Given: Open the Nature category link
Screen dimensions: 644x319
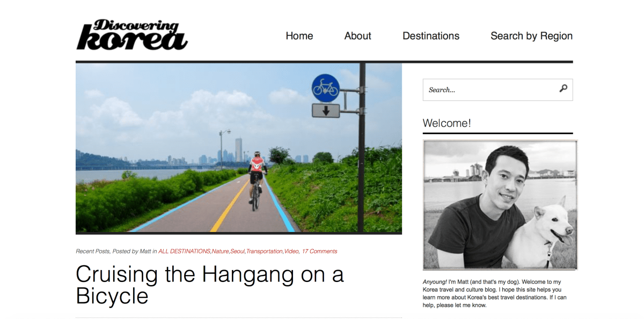Looking at the screenshot, I should point(220,251).
